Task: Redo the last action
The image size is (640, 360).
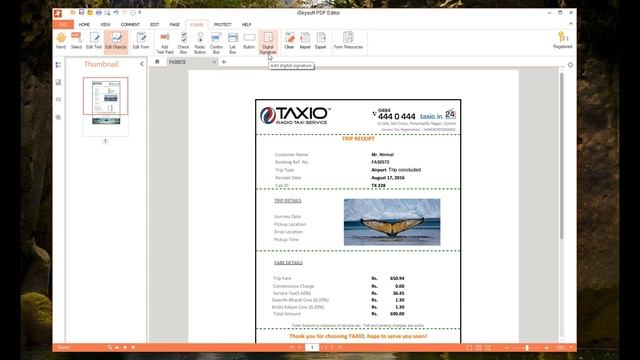Action: click(x=124, y=13)
